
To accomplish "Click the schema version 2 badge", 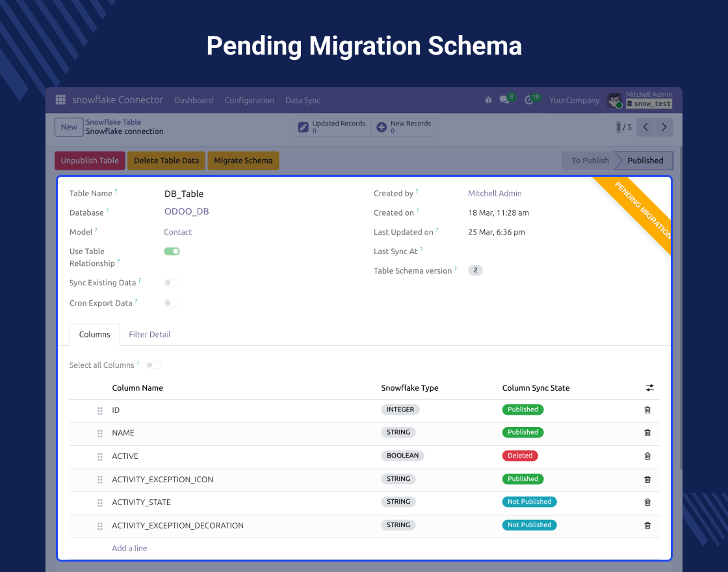I will 475,270.
